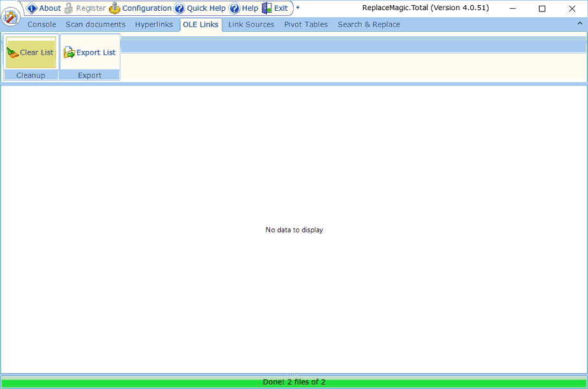588x389 pixels.
Task: Open the Search & Replace tab
Action: [x=369, y=24]
